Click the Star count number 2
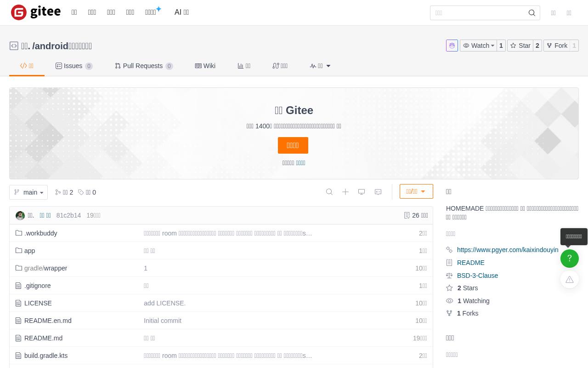The height and width of the screenshot is (368, 588). click(x=537, y=46)
